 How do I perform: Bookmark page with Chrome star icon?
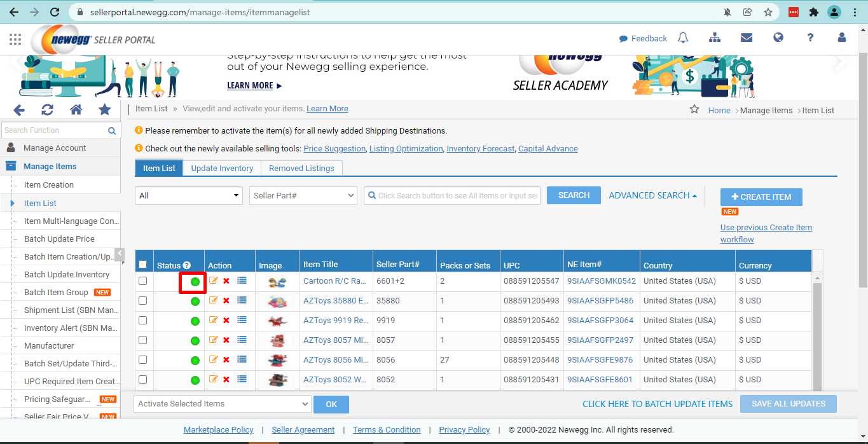tap(768, 12)
